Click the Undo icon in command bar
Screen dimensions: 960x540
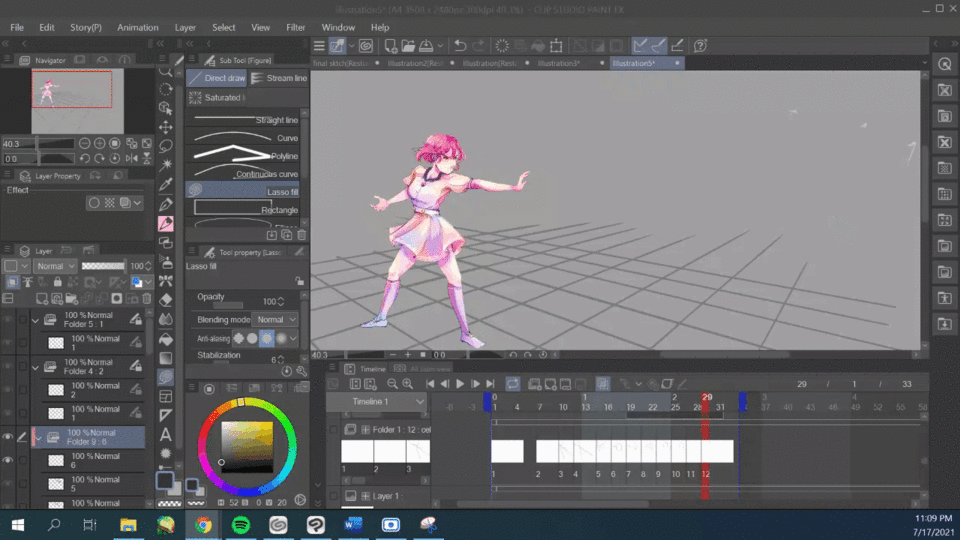tap(460, 46)
